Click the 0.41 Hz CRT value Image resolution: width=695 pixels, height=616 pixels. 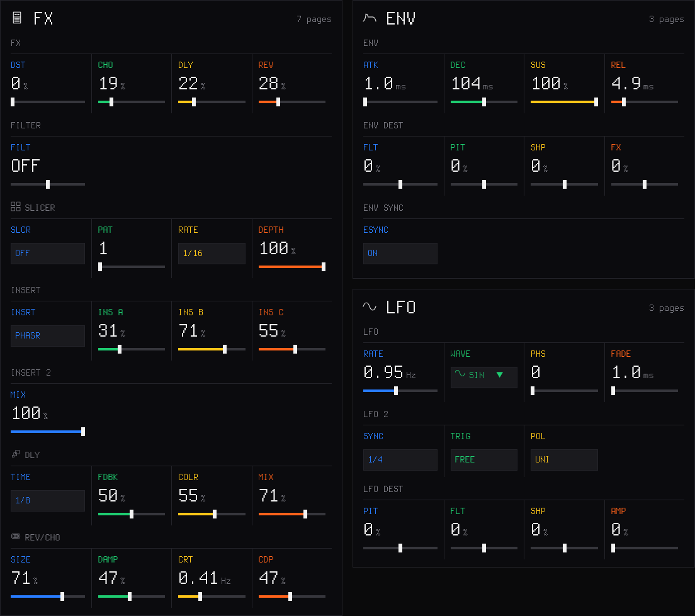coord(205,578)
